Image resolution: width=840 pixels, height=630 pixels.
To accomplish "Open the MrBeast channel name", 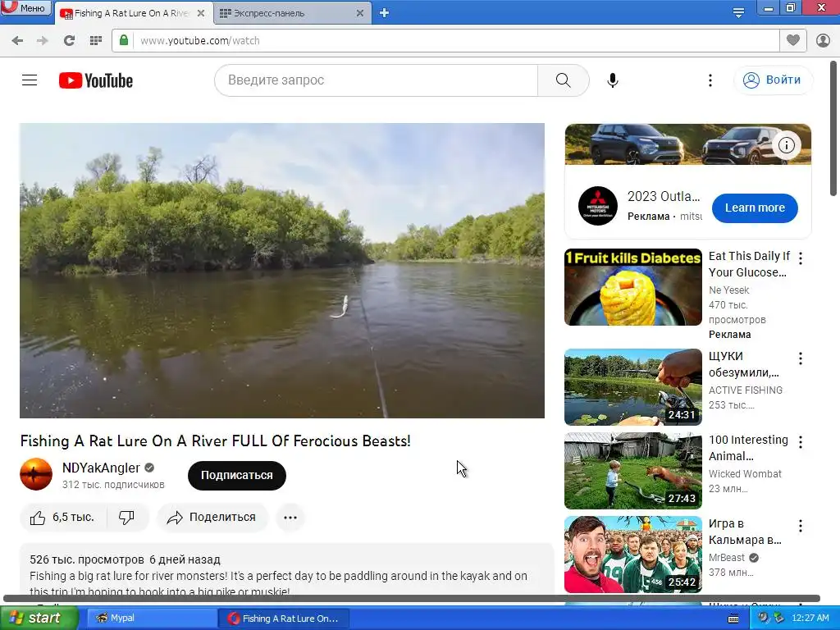I will tap(727, 558).
